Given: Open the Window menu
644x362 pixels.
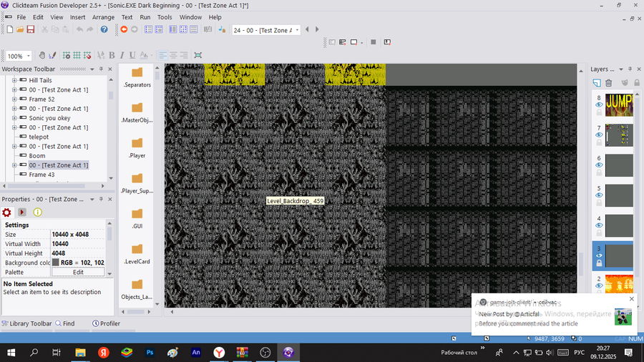Looking at the screenshot, I should [x=190, y=17].
